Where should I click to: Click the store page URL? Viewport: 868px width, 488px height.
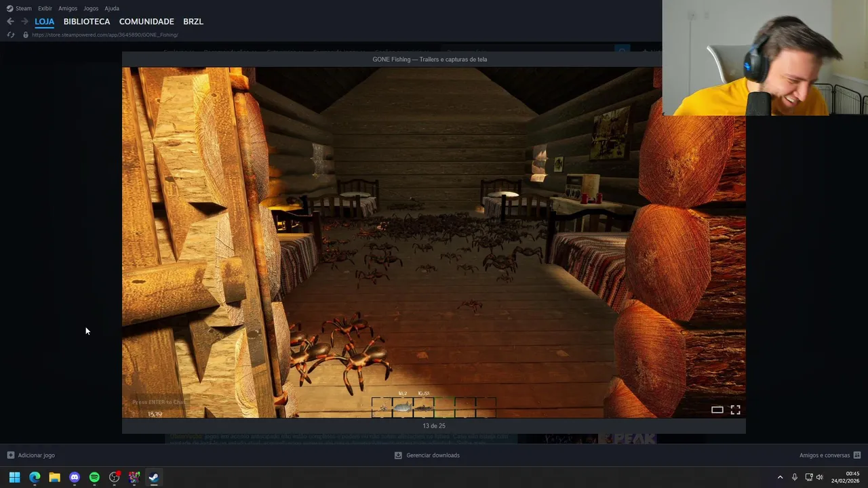[x=105, y=35]
